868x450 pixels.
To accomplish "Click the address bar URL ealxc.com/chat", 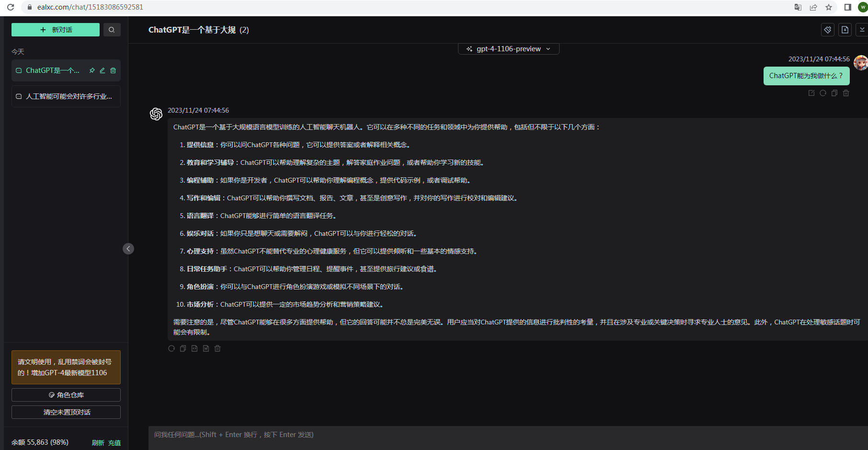I will click(90, 7).
